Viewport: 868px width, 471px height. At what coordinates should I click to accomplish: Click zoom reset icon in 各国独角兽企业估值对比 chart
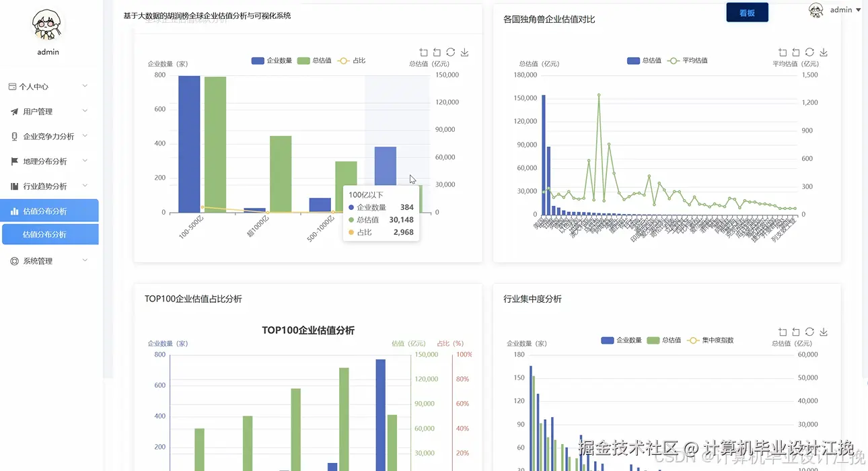pyautogui.click(x=796, y=52)
